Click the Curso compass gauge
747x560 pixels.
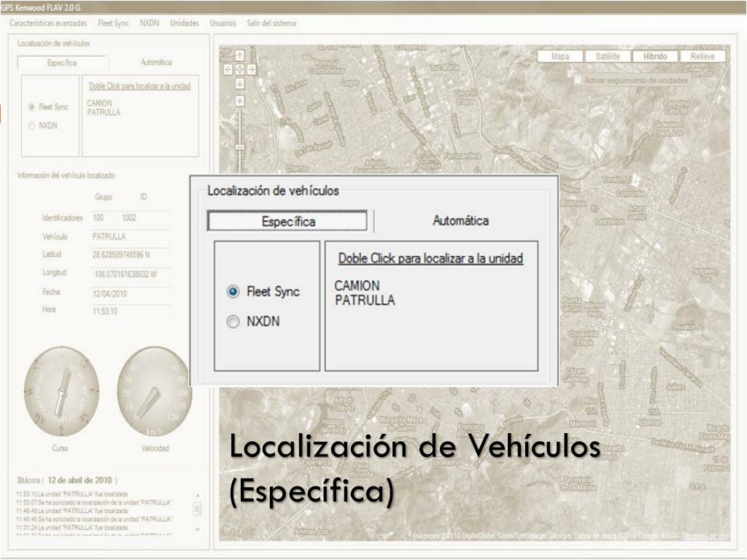pos(61,391)
